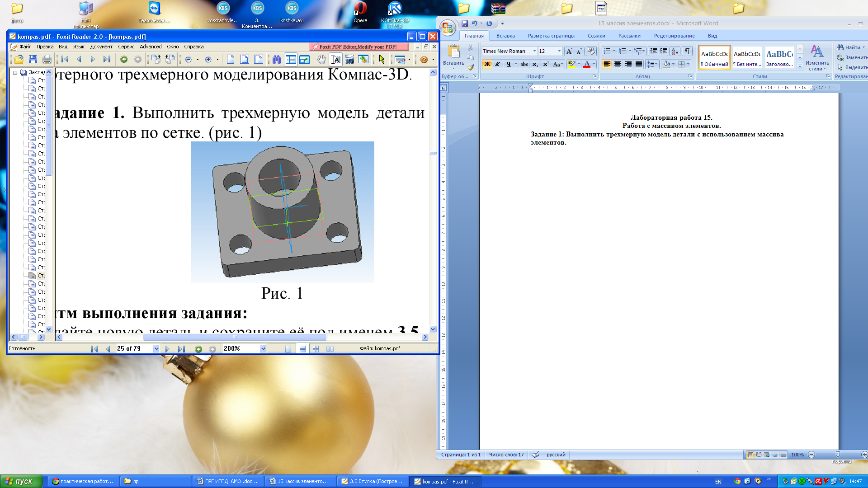The width and height of the screenshot is (868, 488).
Task: Toggle Strikethrough (abc) formatting in Word
Action: pyautogui.click(x=524, y=64)
